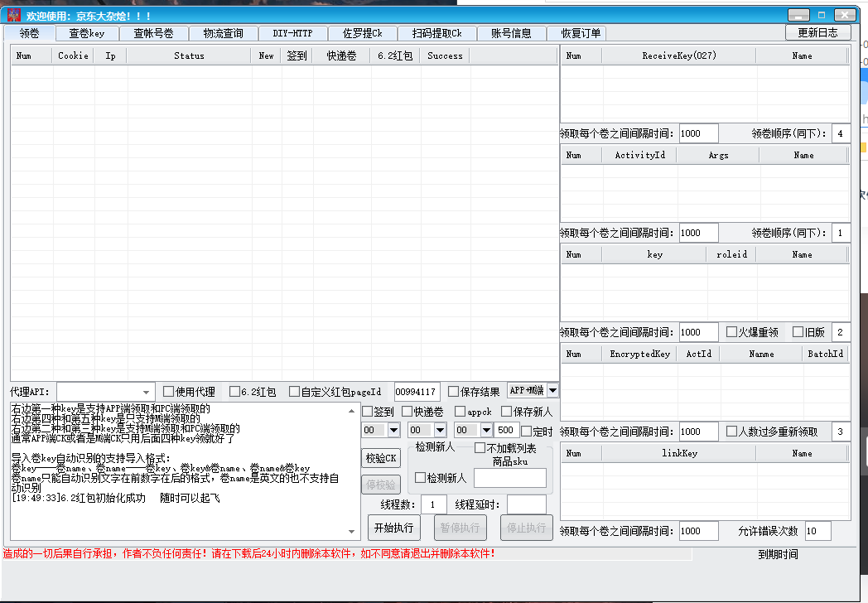Click the 开始执行 button
Viewport: 868px width, 603px height.
coord(393,528)
